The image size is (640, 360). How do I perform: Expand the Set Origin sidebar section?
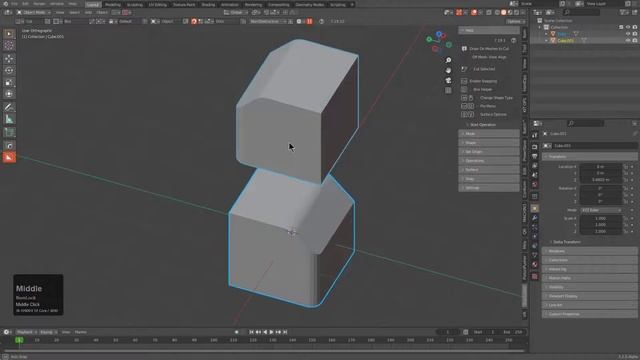489,152
